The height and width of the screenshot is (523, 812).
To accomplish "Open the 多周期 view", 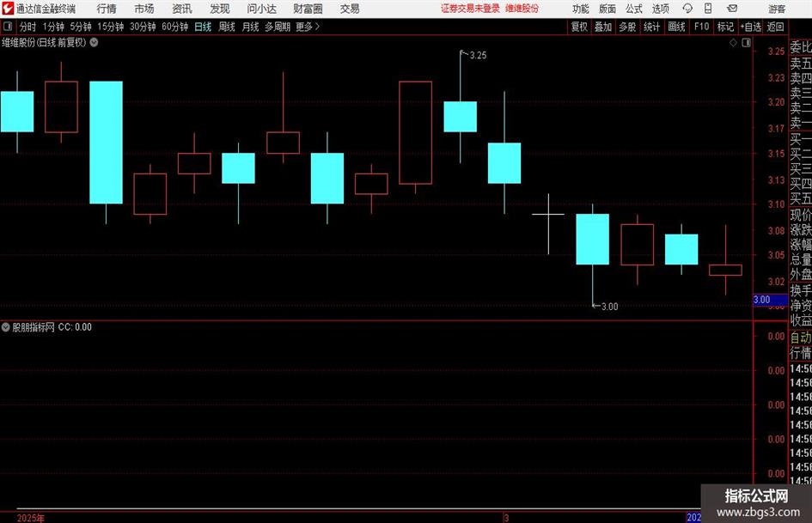I will click(278, 27).
